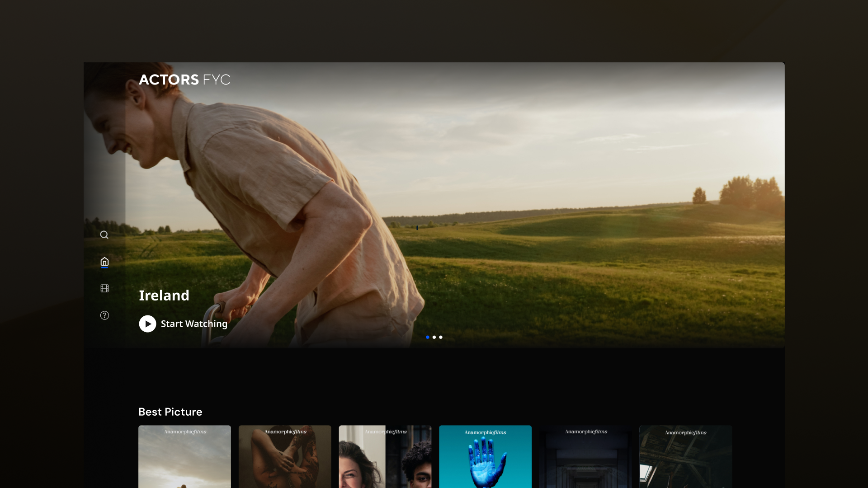Select the third carousel dot
The height and width of the screenshot is (488, 868).
441,337
